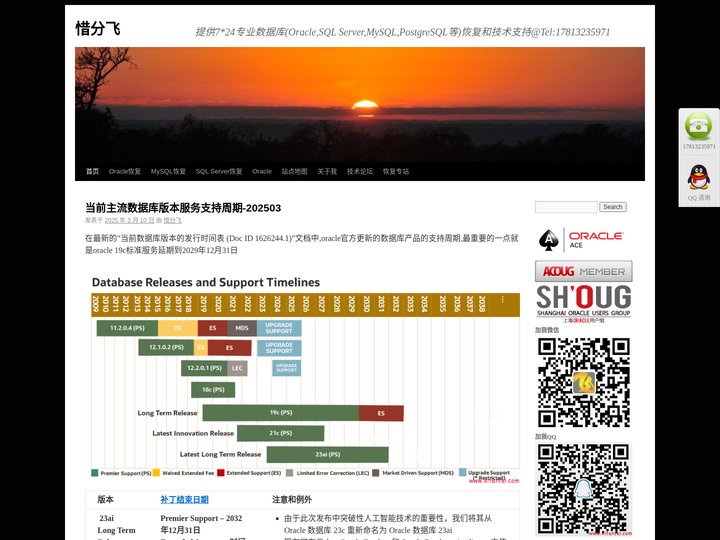The image size is (720, 540).
Task: Open 恢复专站 menu item
Action: [x=396, y=171]
